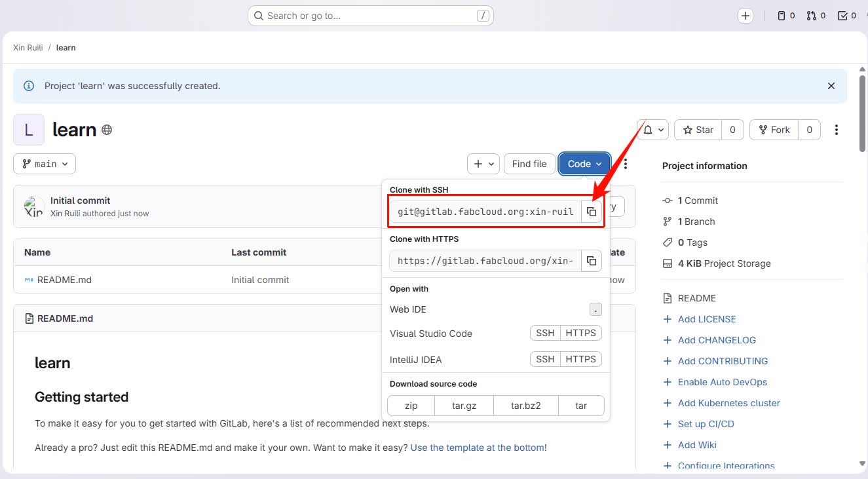868x479 pixels.
Task: Select the https://gitlab.fabcloud.org URL field
Action: 485,261
